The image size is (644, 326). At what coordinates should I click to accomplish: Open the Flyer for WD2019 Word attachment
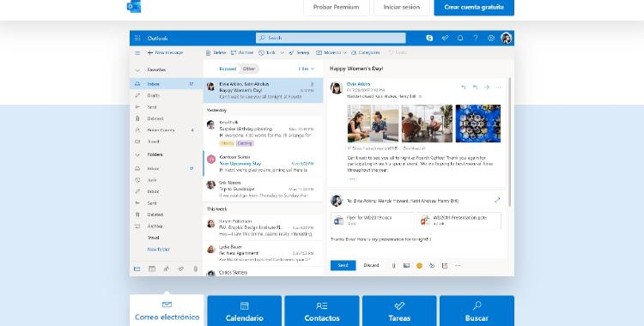pyautogui.click(x=372, y=220)
